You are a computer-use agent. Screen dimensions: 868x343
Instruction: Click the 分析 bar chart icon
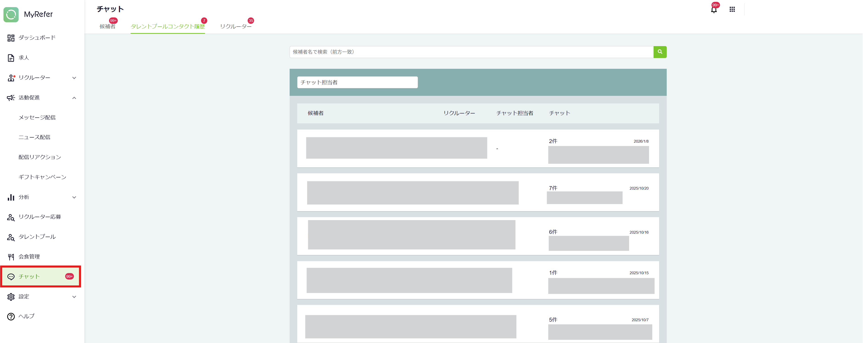point(11,197)
